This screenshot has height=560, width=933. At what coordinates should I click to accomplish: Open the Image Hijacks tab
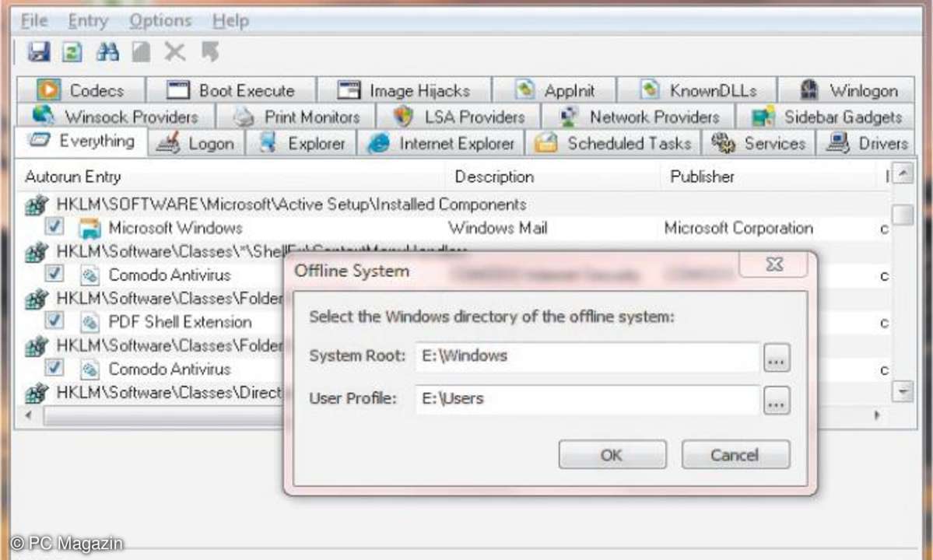click(x=405, y=90)
